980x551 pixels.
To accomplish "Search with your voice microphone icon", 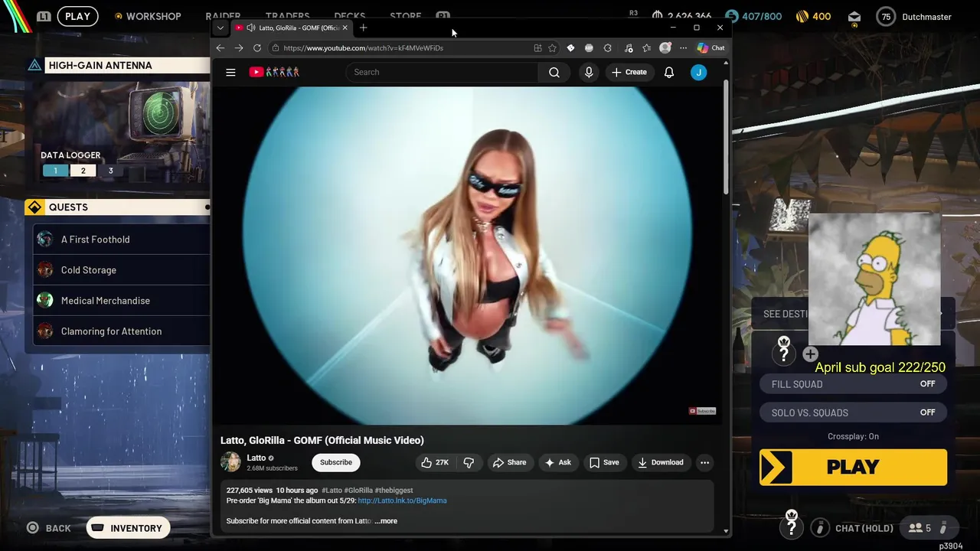I will point(589,72).
